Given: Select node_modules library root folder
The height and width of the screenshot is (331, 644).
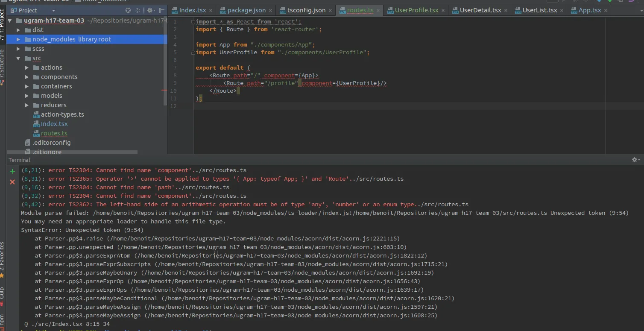Looking at the screenshot, I should 71,39.
